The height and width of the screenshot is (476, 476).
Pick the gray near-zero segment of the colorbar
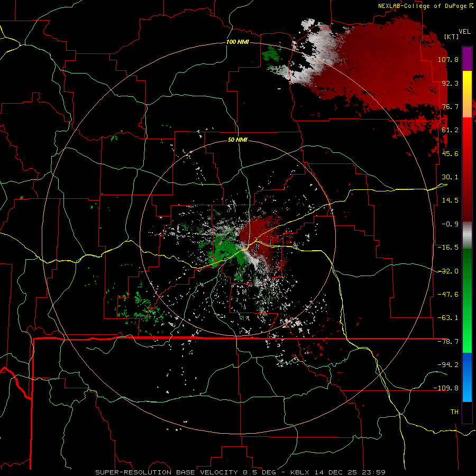pos(467,235)
